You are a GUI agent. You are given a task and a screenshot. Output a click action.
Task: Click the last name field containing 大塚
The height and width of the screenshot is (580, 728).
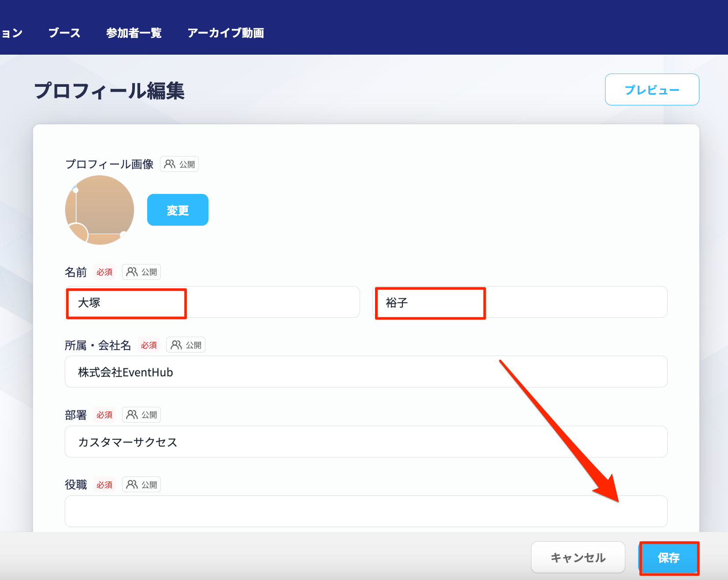pyautogui.click(x=212, y=302)
